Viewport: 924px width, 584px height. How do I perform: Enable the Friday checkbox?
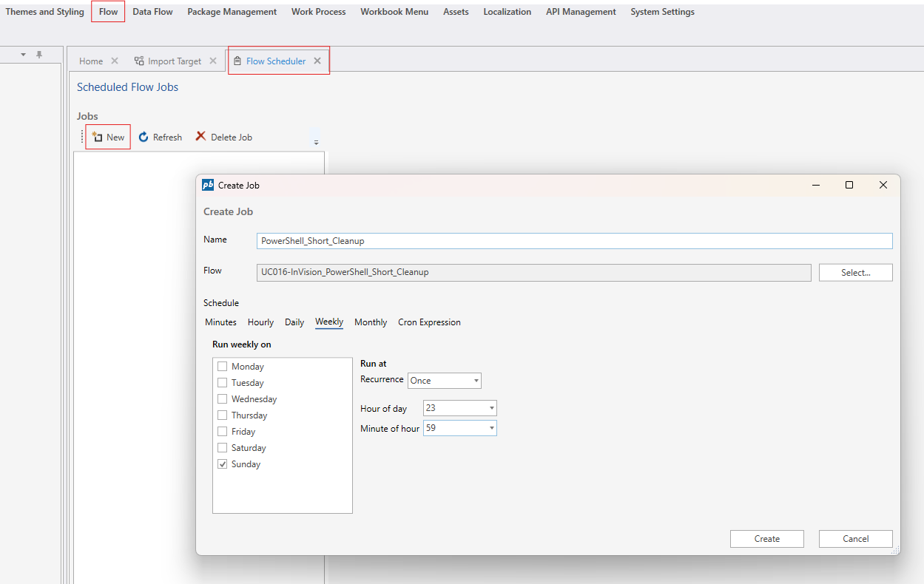coord(222,432)
